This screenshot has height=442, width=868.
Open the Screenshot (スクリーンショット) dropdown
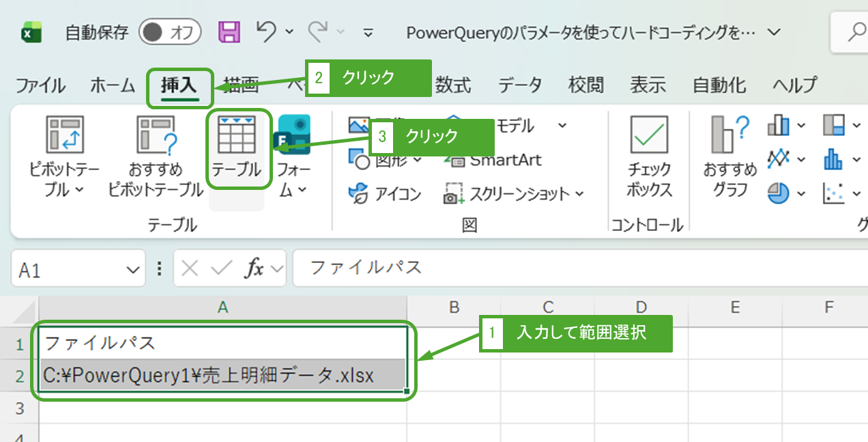click(515, 194)
